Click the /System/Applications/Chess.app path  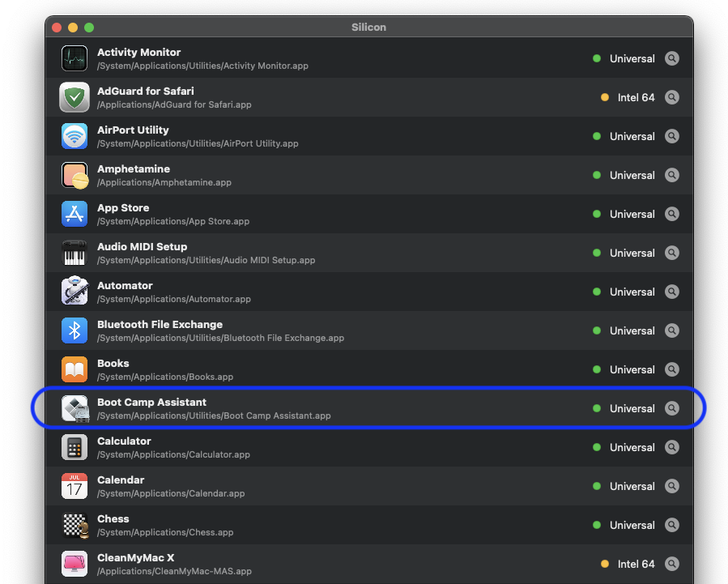(165, 532)
